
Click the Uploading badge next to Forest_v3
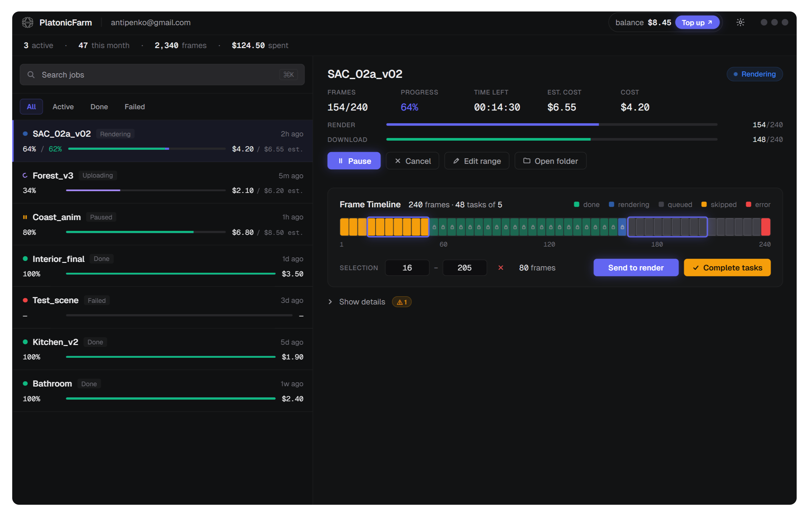(98, 175)
